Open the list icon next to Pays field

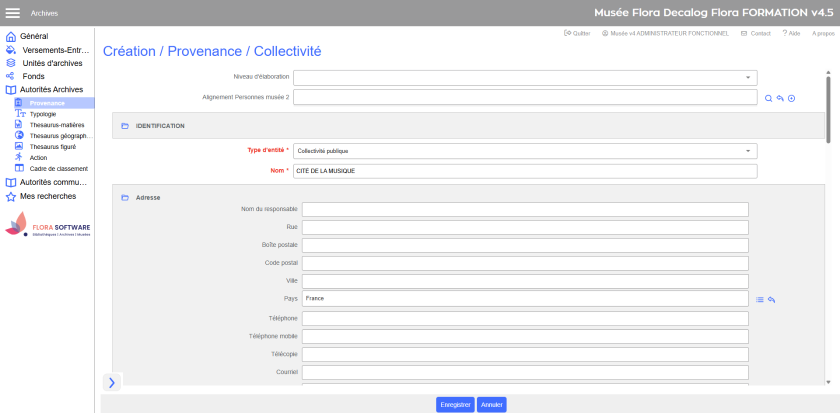[760, 299]
